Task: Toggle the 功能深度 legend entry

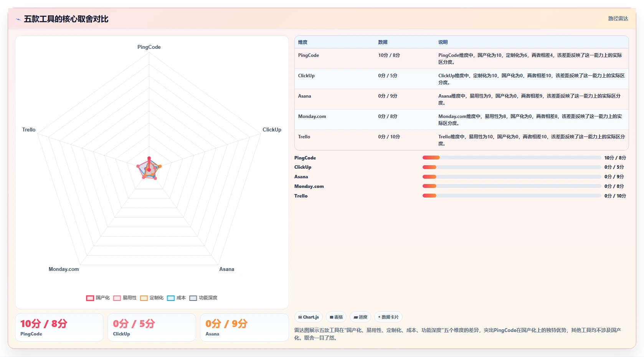Action: [203, 298]
